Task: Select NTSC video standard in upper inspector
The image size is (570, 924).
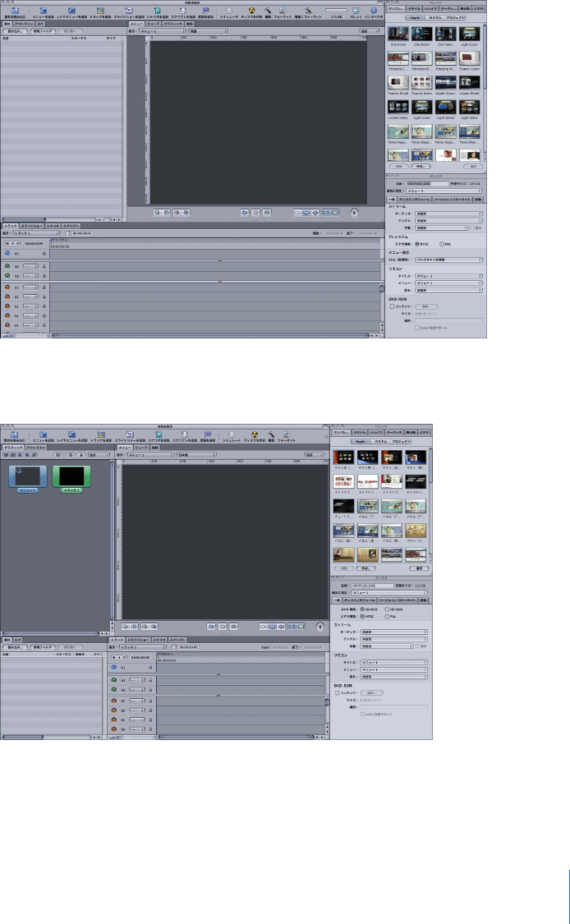Action: [x=417, y=244]
